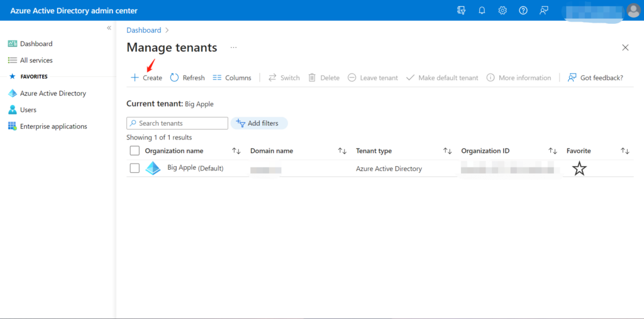Click Make default tenant
Image resolution: width=644 pixels, height=319 pixels.
point(442,77)
